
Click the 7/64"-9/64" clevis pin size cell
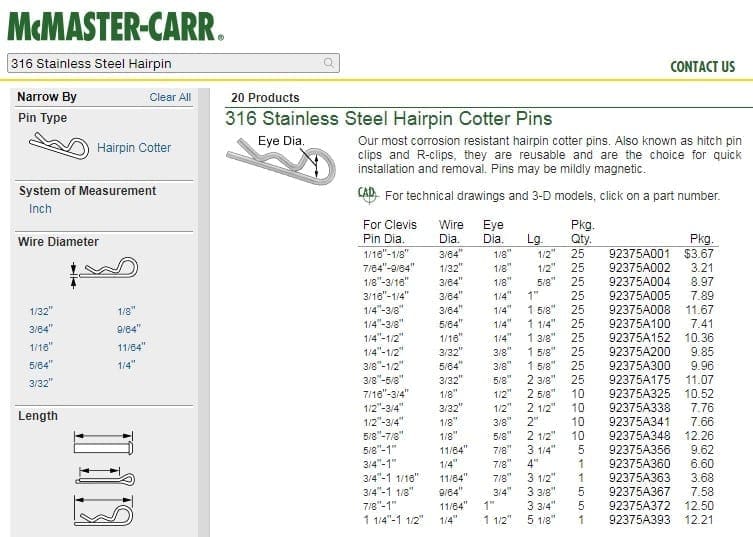(389, 268)
